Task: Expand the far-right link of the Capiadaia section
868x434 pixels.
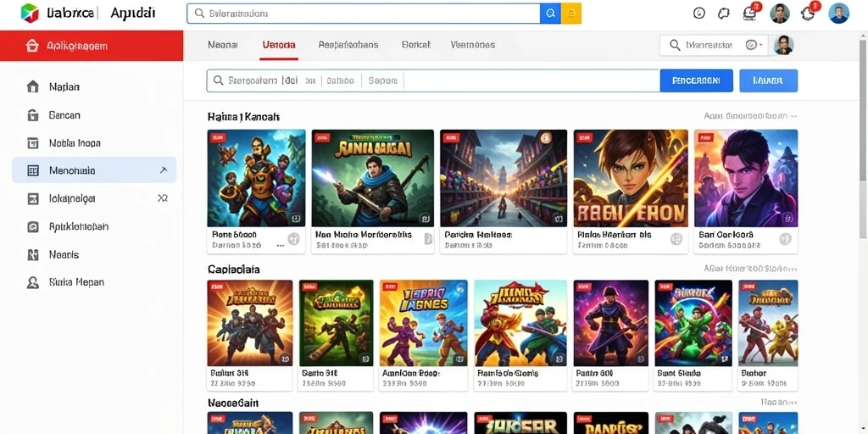Action: pyautogui.click(x=750, y=269)
